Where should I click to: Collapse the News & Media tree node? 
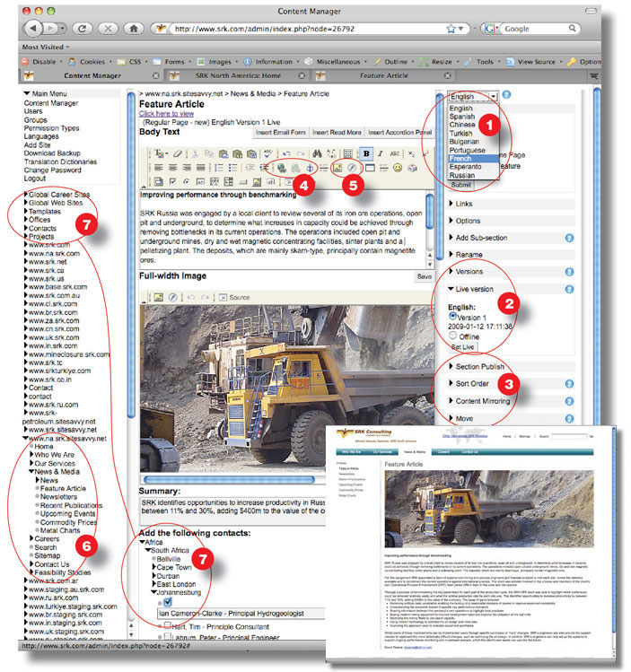pos(31,471)
